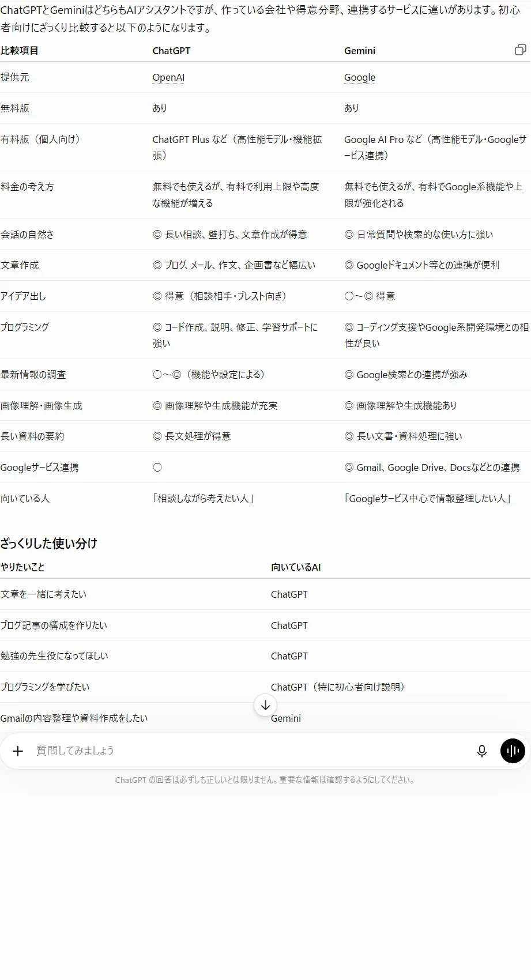Viewport: 531px width, 980px height.
Task: Click the ChatGPT Plus など cell
Action: pos(238,148)
